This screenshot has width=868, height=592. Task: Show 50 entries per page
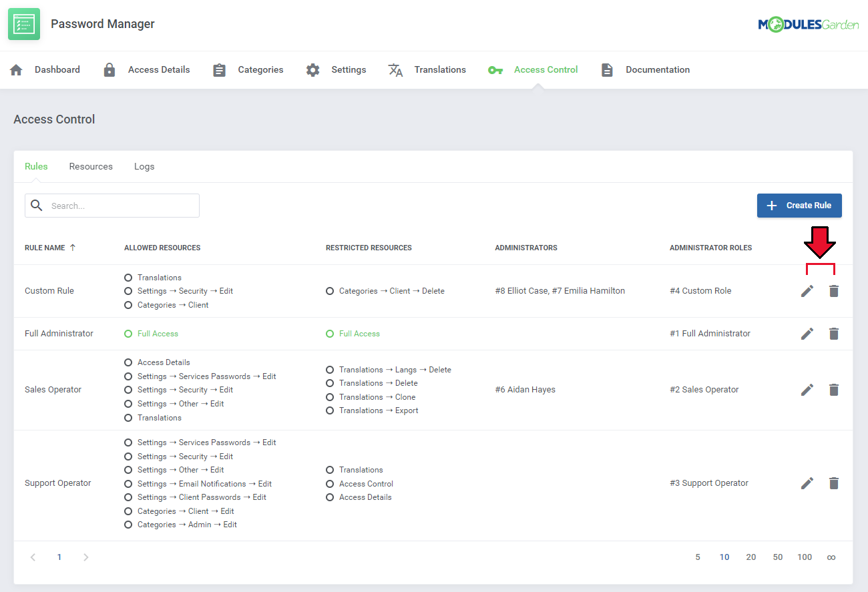(778, 557)
